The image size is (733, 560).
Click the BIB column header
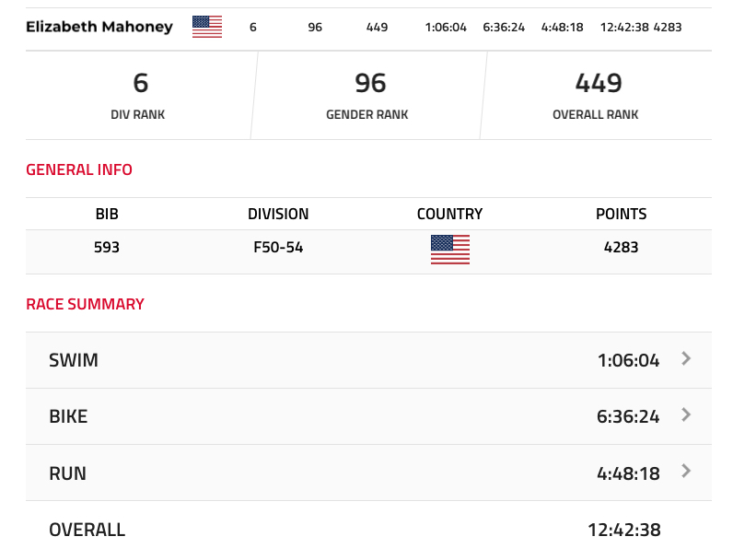[x=107, y=214]
